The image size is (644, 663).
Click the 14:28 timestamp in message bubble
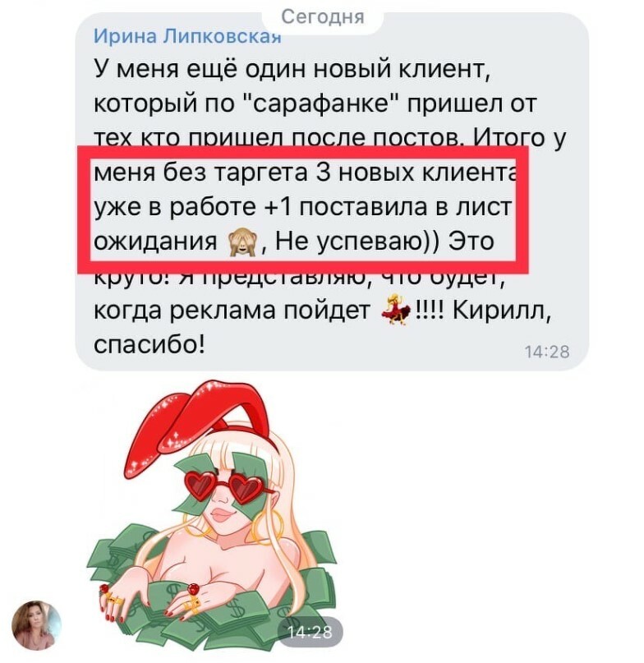tap(547, 352)
